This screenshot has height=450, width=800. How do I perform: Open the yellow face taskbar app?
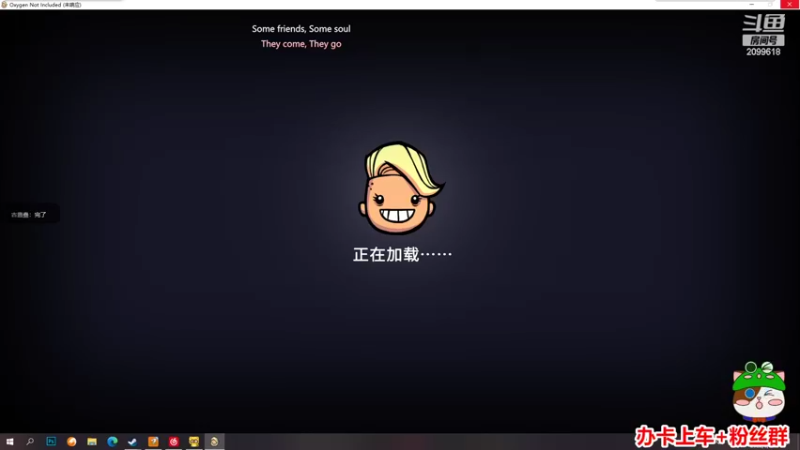click(194, 441)
